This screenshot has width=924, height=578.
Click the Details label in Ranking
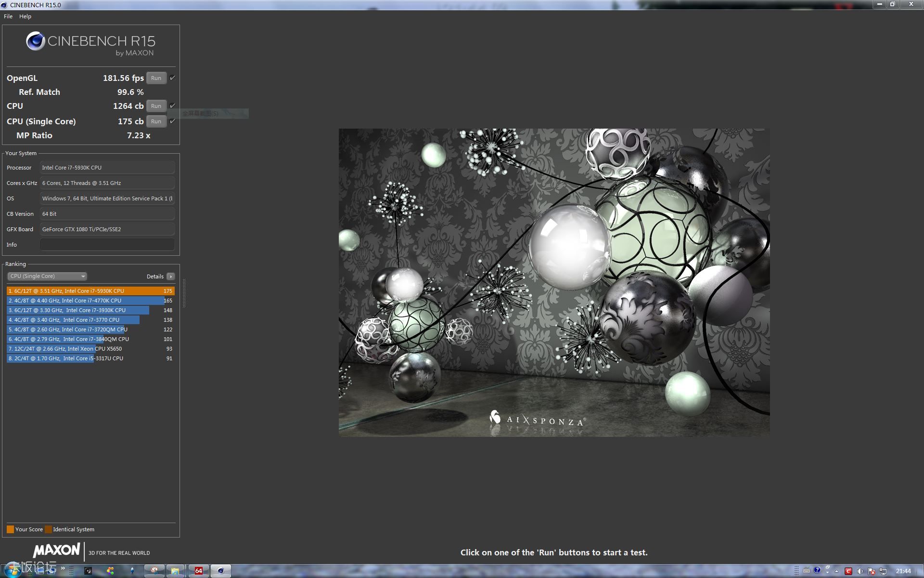click(155, 276)
